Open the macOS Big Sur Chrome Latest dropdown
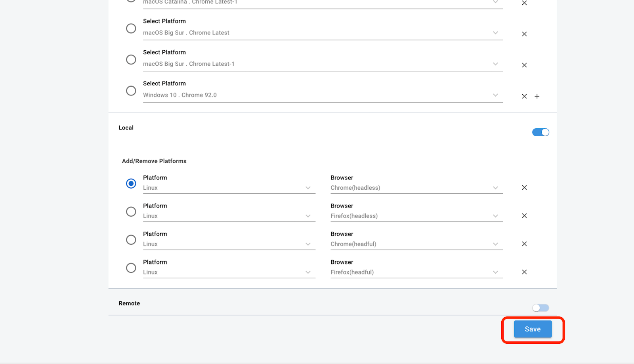The height and width of the screenshot is (364, 634). (x=323, y=33)
